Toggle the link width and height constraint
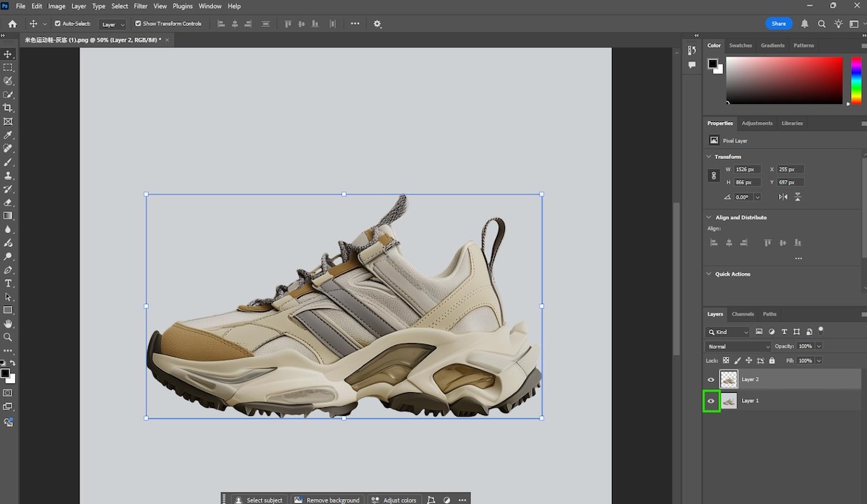The width and height of the screenshot is (867, 504). tap(714, 175)
